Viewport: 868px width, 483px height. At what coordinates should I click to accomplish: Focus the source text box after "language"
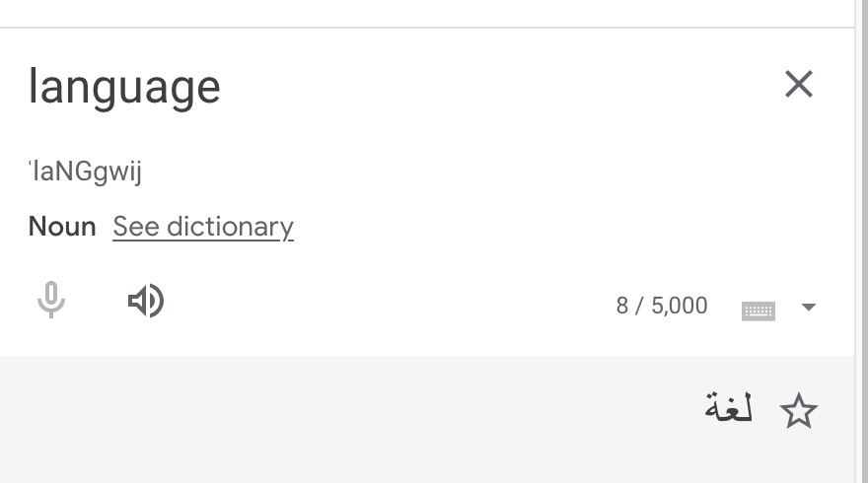tap(470, 87)
